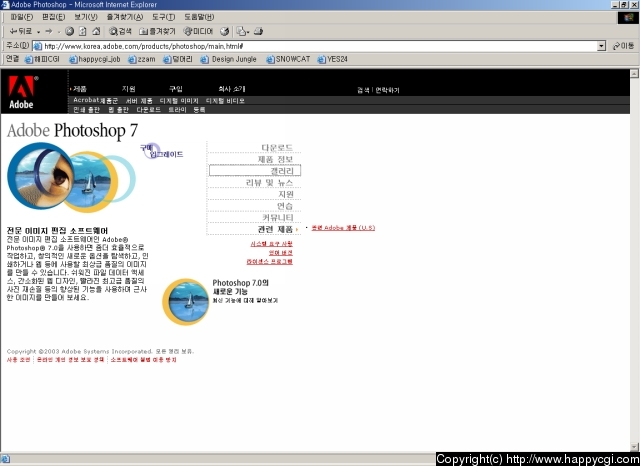Image resolution: width=640 pixels, height=466 pixels.
Task: Open 커뮤니티 in the product side menu
Action: tap(278, 217)
